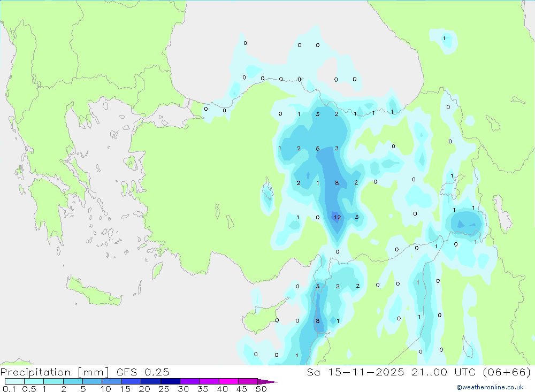Select legend swatch between 45 and 50

coord(248,381)
